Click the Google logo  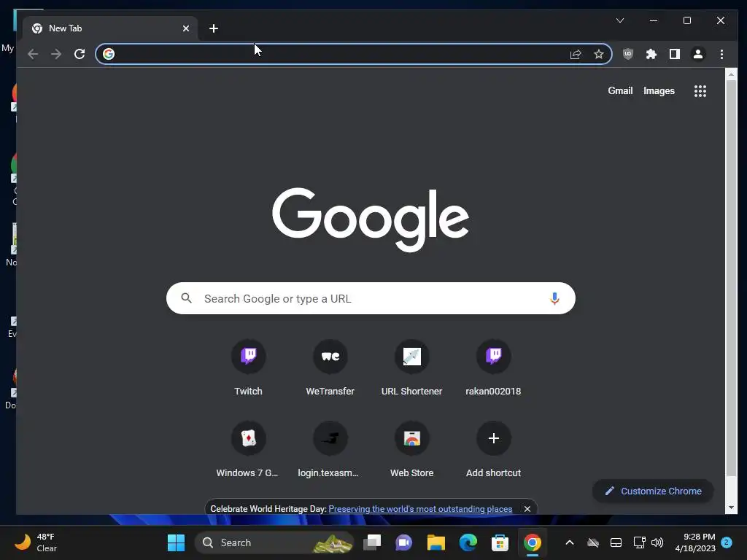click(371, 219)
